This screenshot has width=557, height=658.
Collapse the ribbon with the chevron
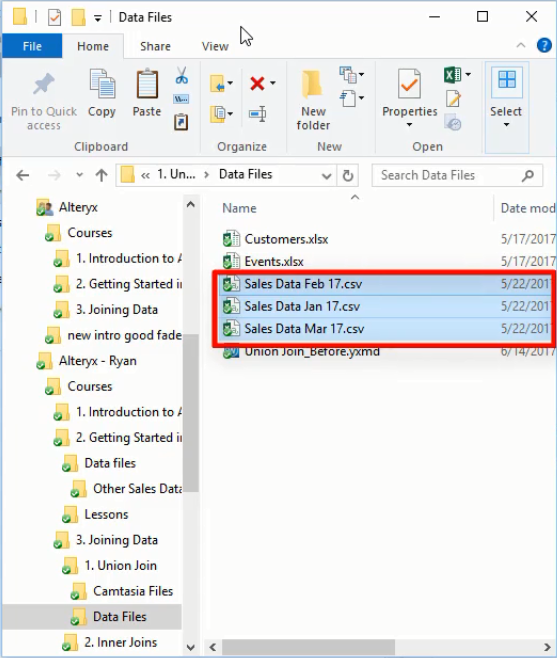point(521,45)
